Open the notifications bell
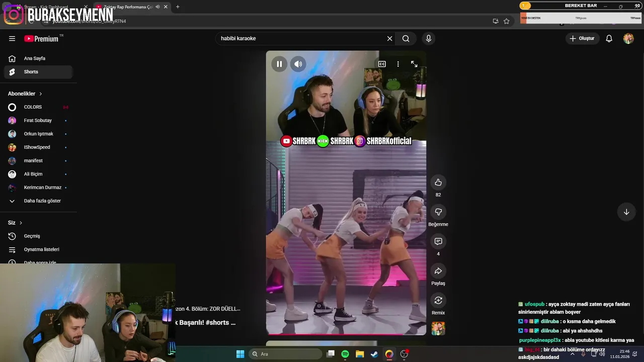Viewport: 644px width, 362px height. click(x=609, y=39)
